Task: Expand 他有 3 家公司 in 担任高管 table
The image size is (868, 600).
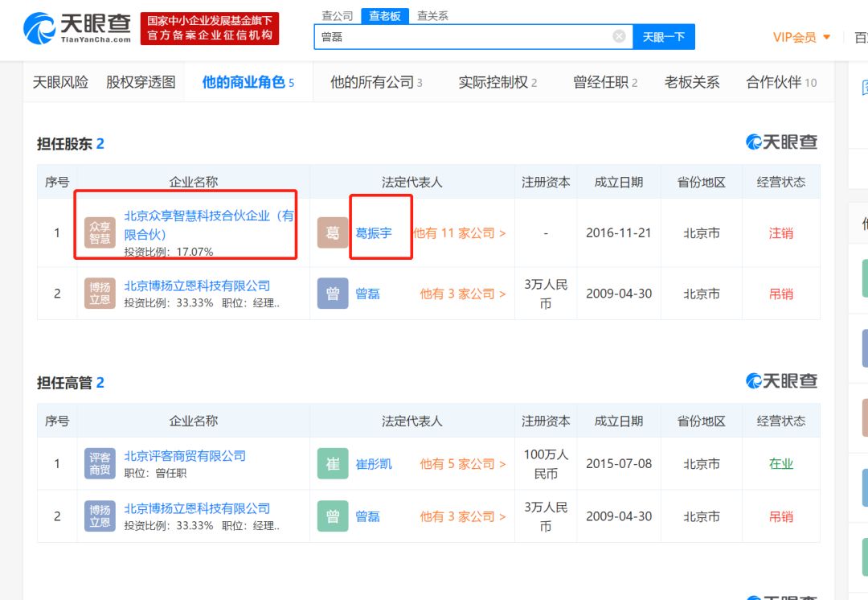Action: tap(462, 516)
